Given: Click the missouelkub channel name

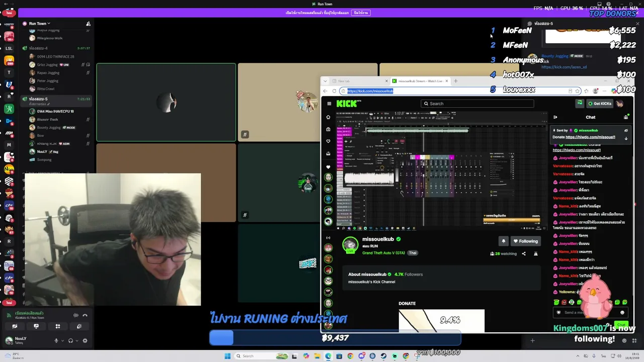Looking at the screenshot, I should coord(378,239).
